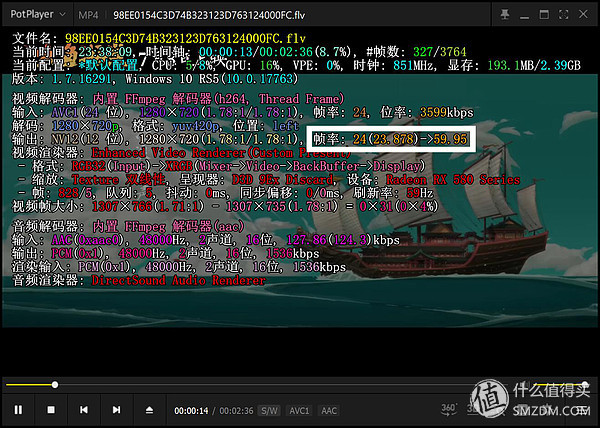Click the D3D 9Ex Discard presenter text
The height and width of the screenshot is (428, 600).
(282, 179)
